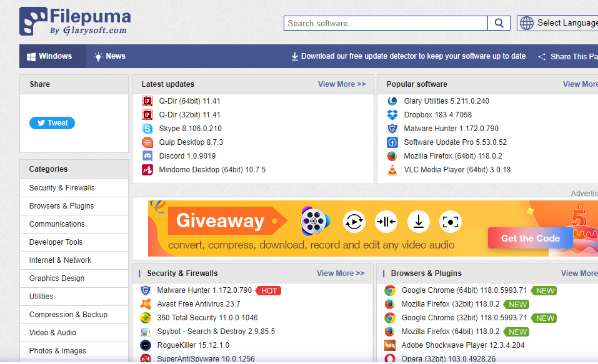Click Google Chrome (64bit) icon
This screenshot has width=598, height=364.
tap(390, 290)
